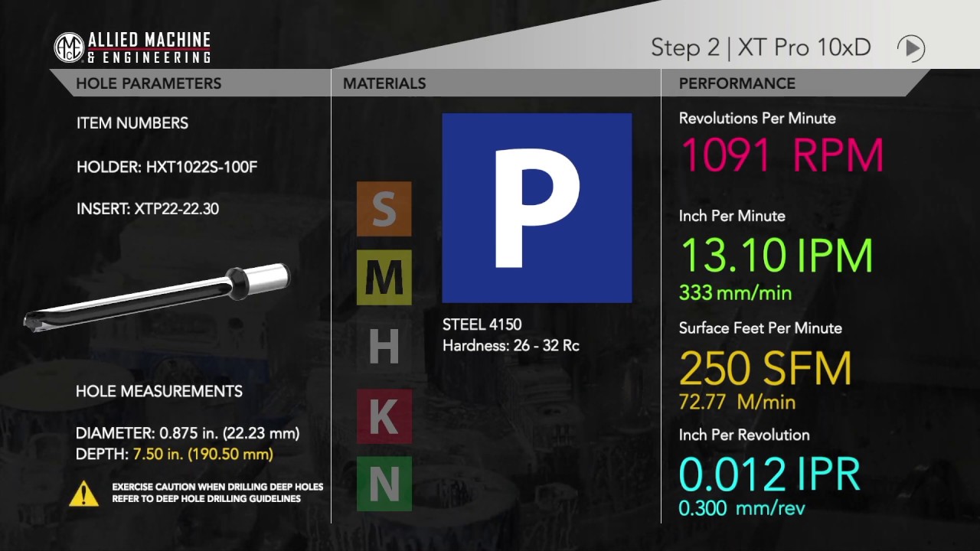Click the deep hole drilling caution text
This screenshot has height=551, width=980.
pos(217,493)
